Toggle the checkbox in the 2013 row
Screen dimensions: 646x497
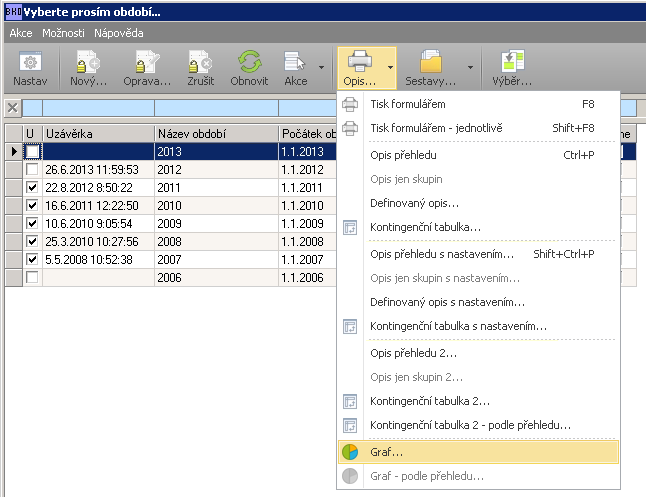[x=32, y=152]
